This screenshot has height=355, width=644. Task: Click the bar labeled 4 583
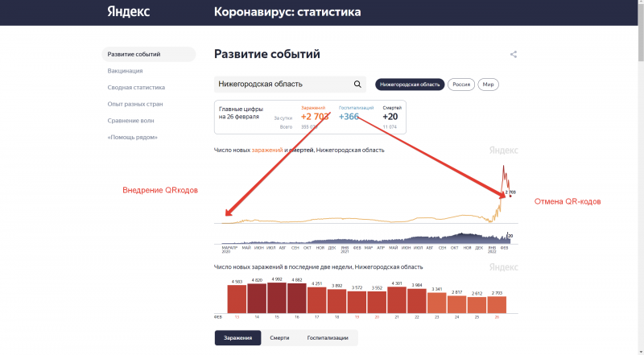(x=237, y=299)
